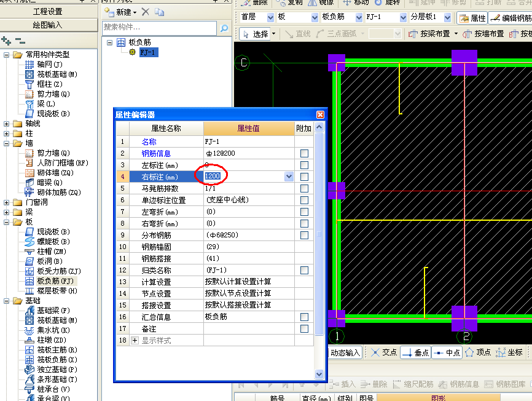The image size is (532, 401).
Task: Toggle 附加 checkbox for 左弯折 row
Action: click(304, 212)
